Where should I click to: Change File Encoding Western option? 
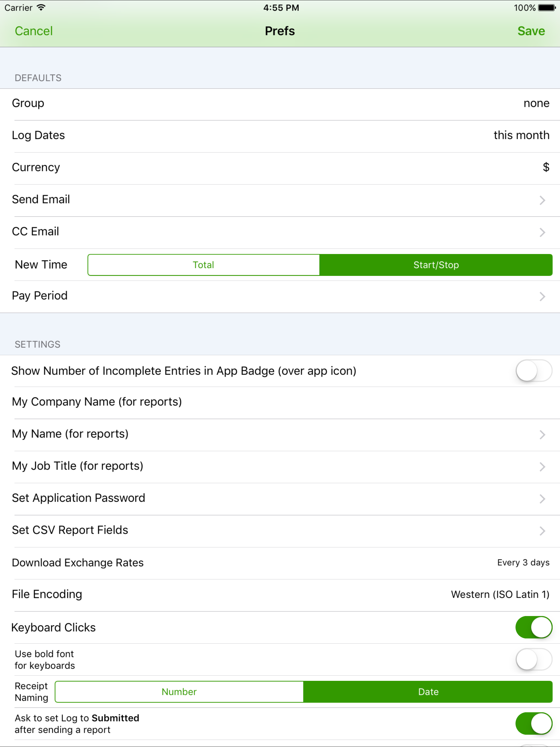point(500,594)
